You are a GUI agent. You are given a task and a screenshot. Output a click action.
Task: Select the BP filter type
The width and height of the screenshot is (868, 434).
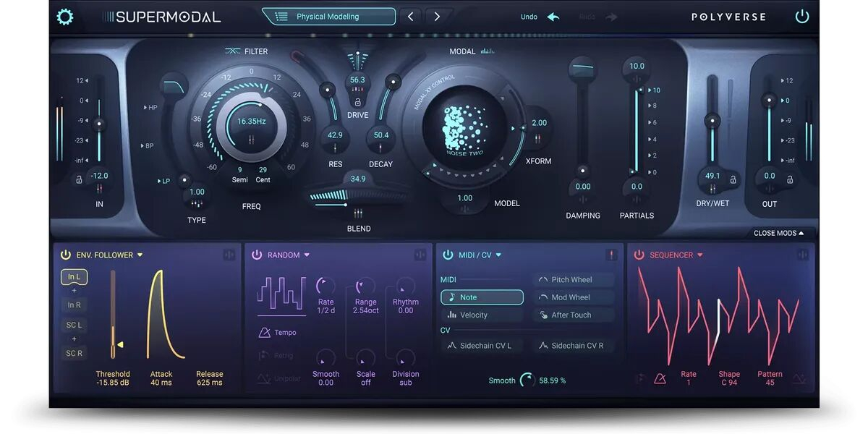(148, 145)
